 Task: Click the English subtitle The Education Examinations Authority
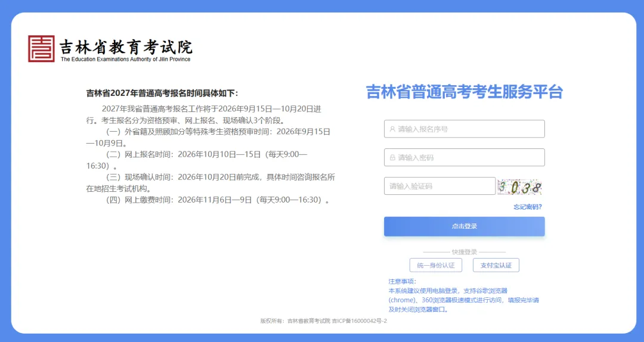point(126,59)
